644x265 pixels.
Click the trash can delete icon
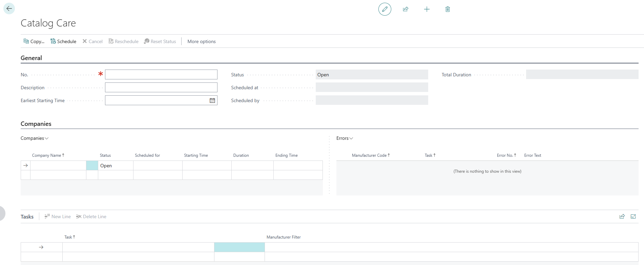(448, 9)
